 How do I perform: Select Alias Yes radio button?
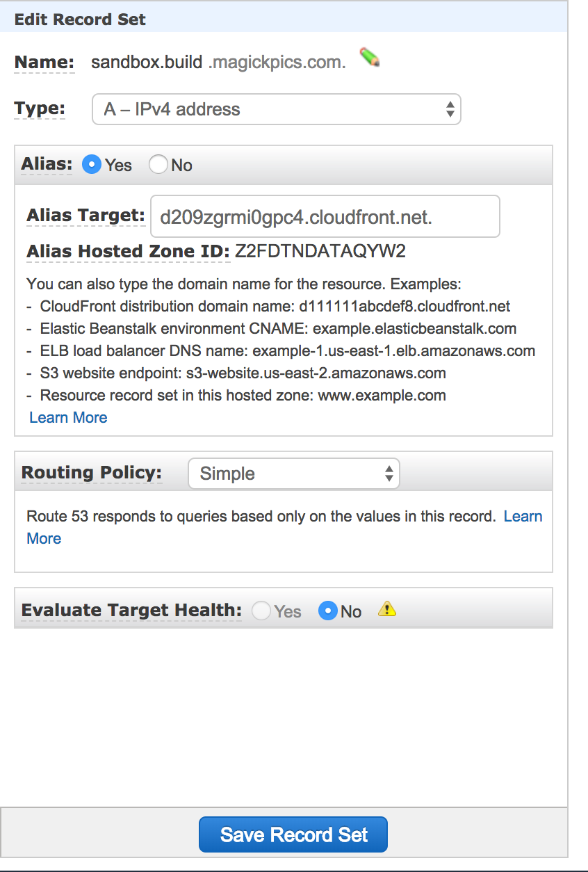click(91, 165)
